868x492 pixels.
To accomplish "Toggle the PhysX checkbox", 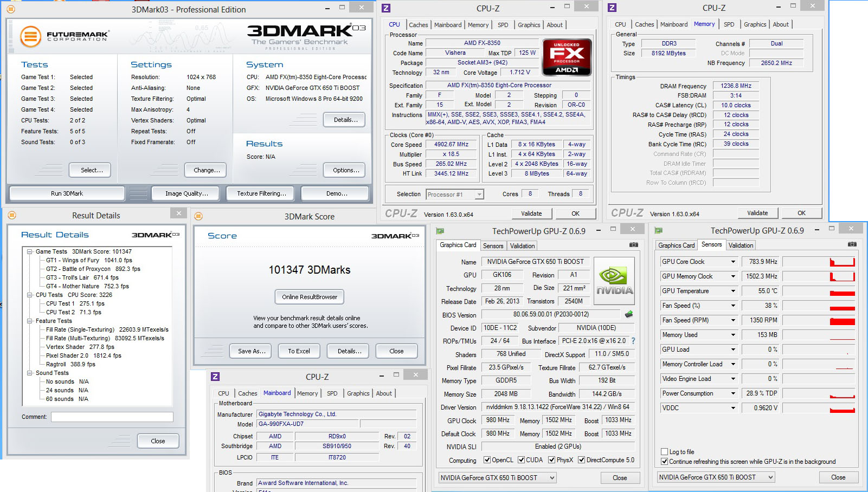I will pyautogui.click(x=551, y=460).
